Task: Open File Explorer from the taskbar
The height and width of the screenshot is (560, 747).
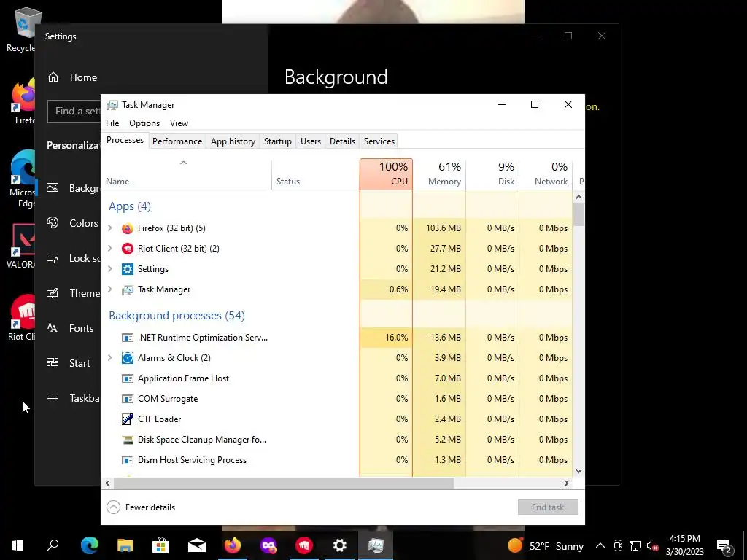Action: 125,545
